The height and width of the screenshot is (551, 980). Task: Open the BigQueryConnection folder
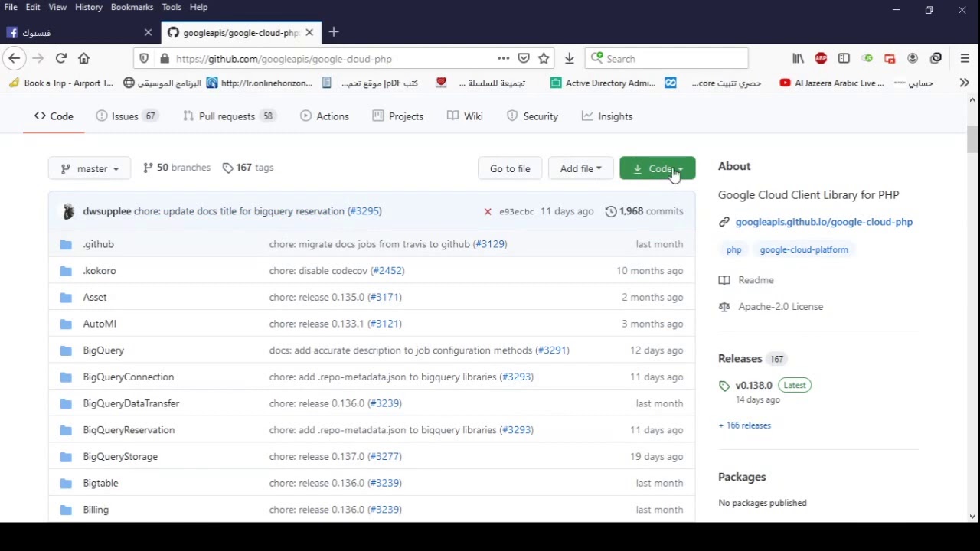click(x=129, y=377)
